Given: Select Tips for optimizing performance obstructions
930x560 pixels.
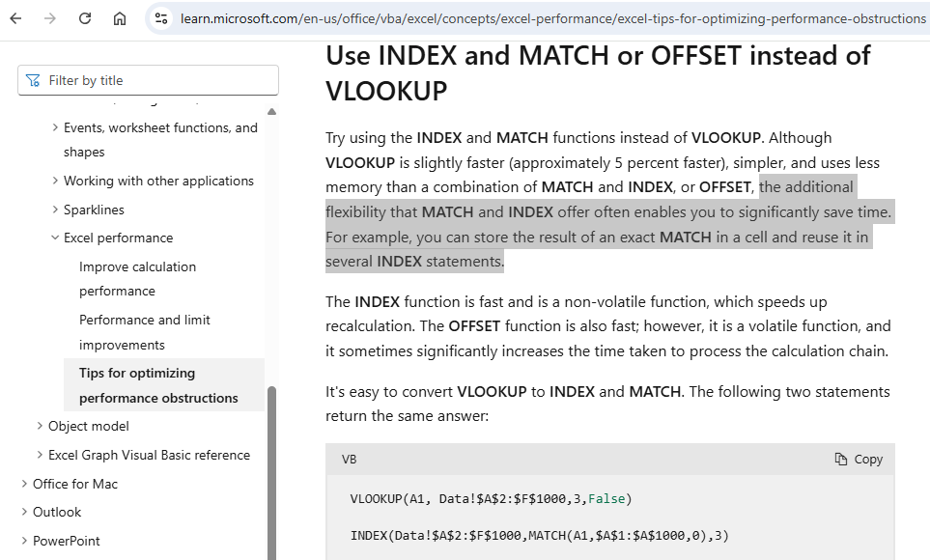Looking at the screenshot, I should [x=158, y=385].
